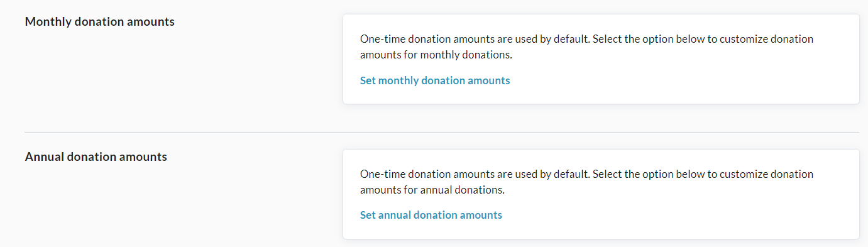Click the text 'amounts for annual donations.'
868x247 pixels.
pos(432,189)
